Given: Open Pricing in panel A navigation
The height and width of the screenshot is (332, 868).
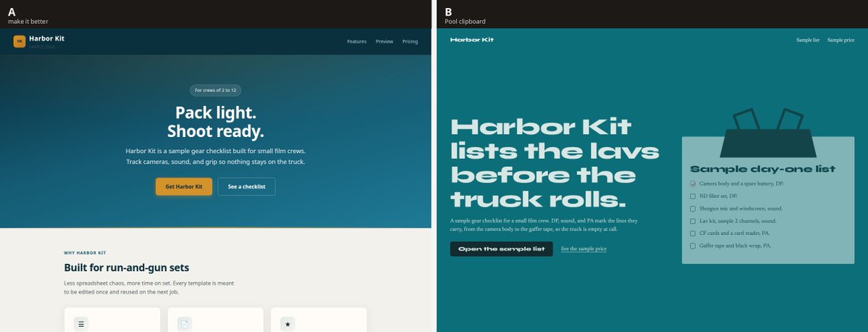Looking at the screenshot, I should coord(410,41).
